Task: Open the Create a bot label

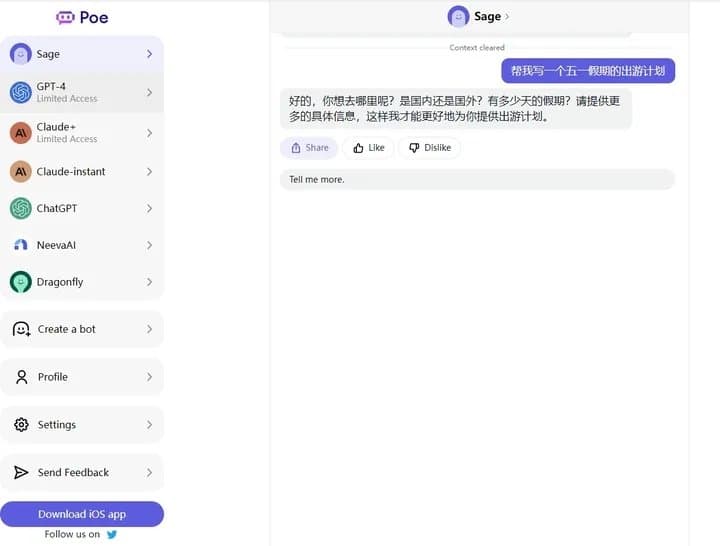Action: [67, 329]
